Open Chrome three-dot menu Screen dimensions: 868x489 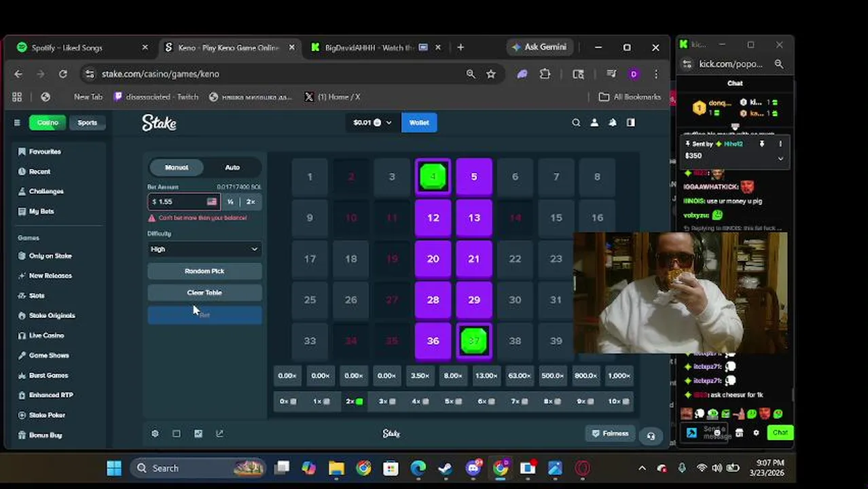coord(656,74)
